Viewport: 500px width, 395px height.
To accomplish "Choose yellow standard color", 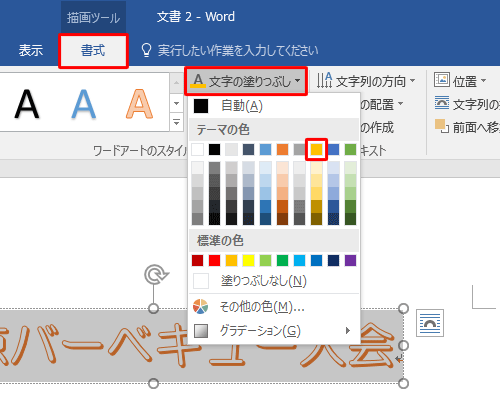I will [x=249, y=260].
